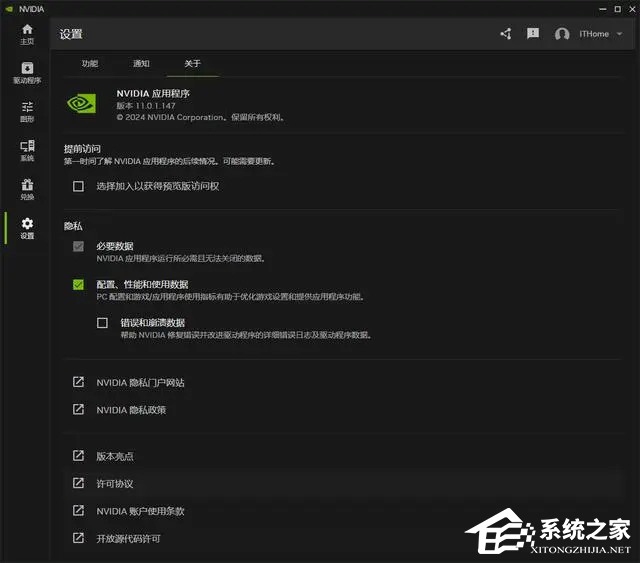Image resolution: width=640 pixels, height=563 pixels.
Task: Click the 提前访问 section heading
Action: (x=82, y=149)
